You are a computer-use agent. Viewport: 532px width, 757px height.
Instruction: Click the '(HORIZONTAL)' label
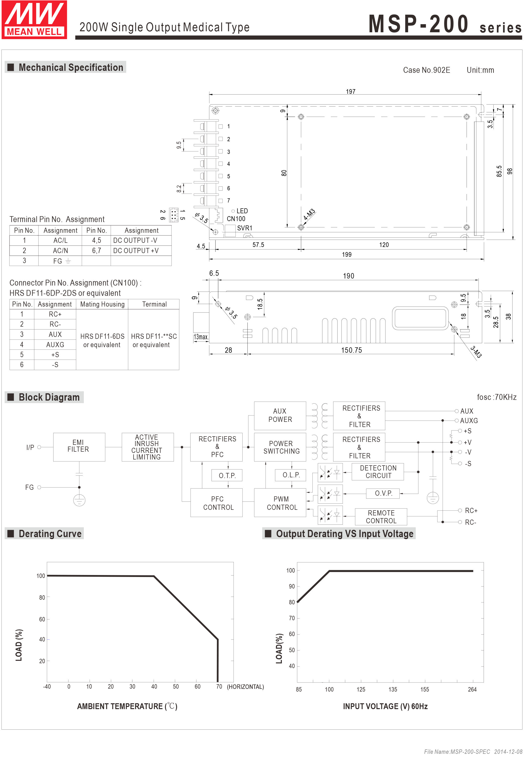(245, 687)
